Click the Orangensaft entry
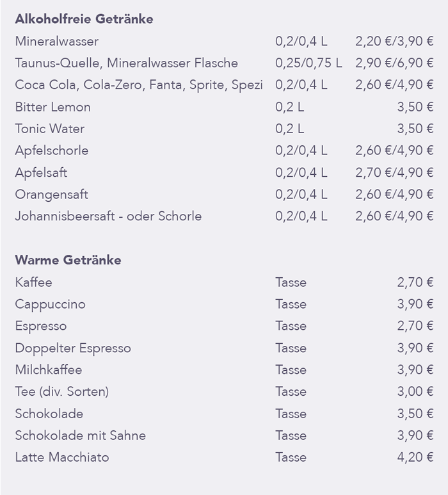448x495 pixels. pos(52,194)
